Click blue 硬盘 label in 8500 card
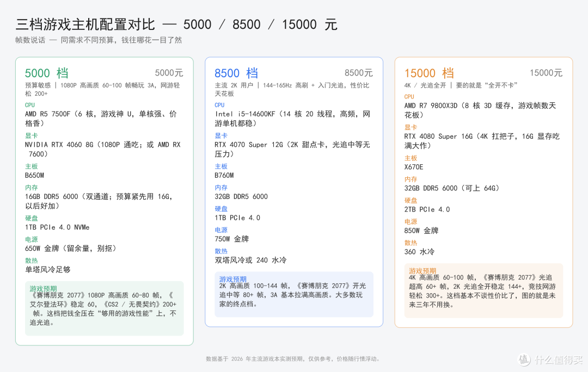This screenshot has height=372, width=588. (x=221, y=209)
